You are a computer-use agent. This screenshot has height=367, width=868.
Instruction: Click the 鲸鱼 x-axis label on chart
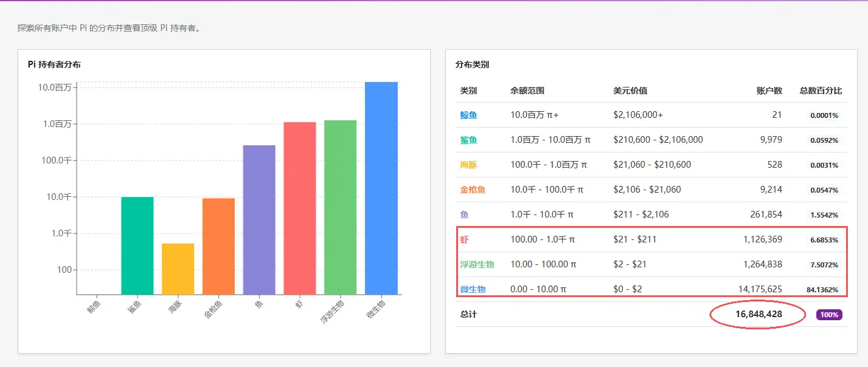(94, 308)
